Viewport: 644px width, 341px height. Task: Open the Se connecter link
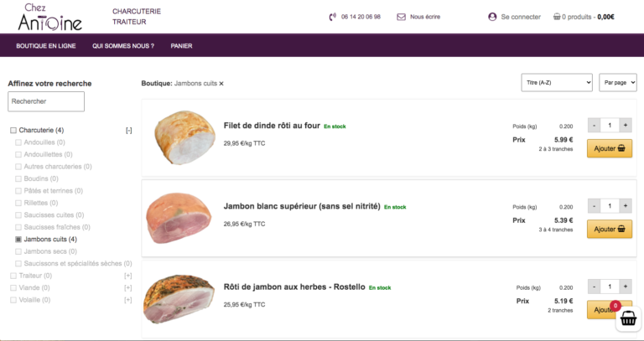tap(521, 17)
